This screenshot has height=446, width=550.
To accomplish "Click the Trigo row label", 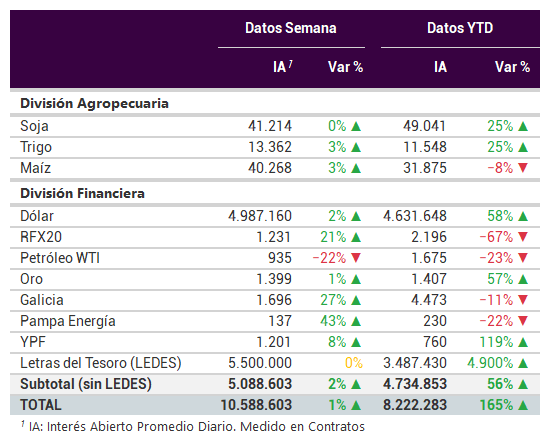I will click(x=36, y=147).
